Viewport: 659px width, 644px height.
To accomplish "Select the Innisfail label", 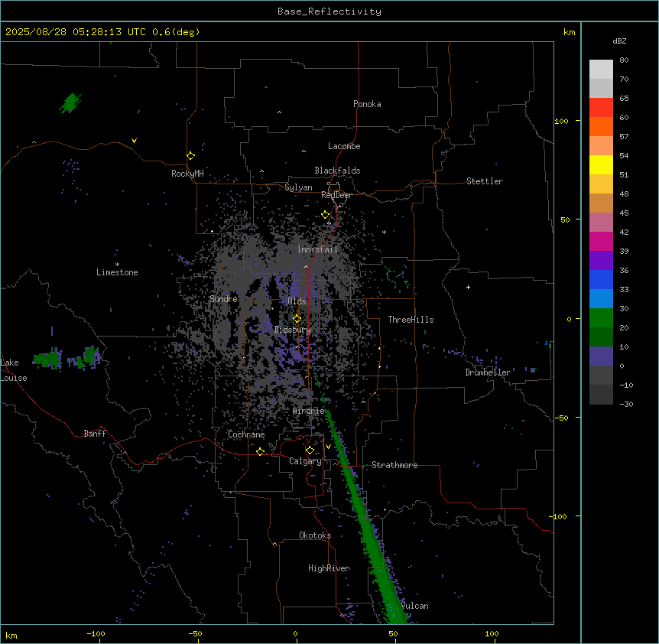I will (x=317, y=249).
